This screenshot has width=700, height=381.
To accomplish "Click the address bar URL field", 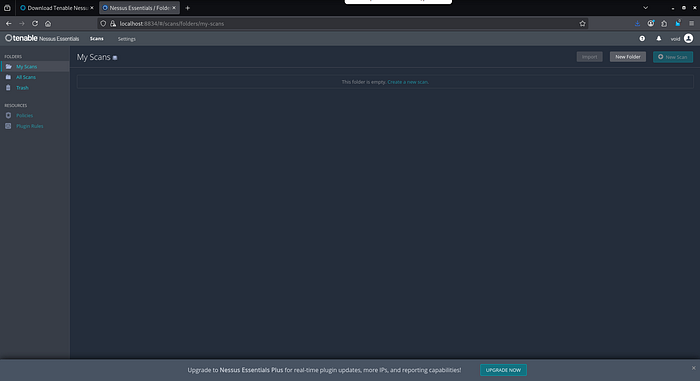I will (x=343, y=24).
